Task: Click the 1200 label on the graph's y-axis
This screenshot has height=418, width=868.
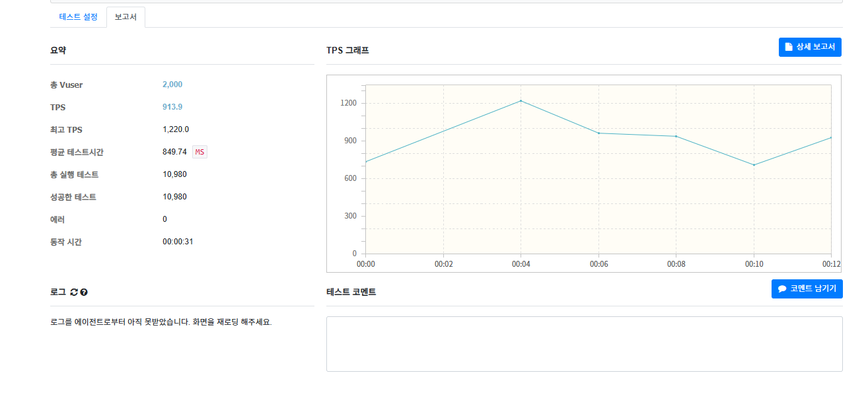Action: [x=349, y=104]
